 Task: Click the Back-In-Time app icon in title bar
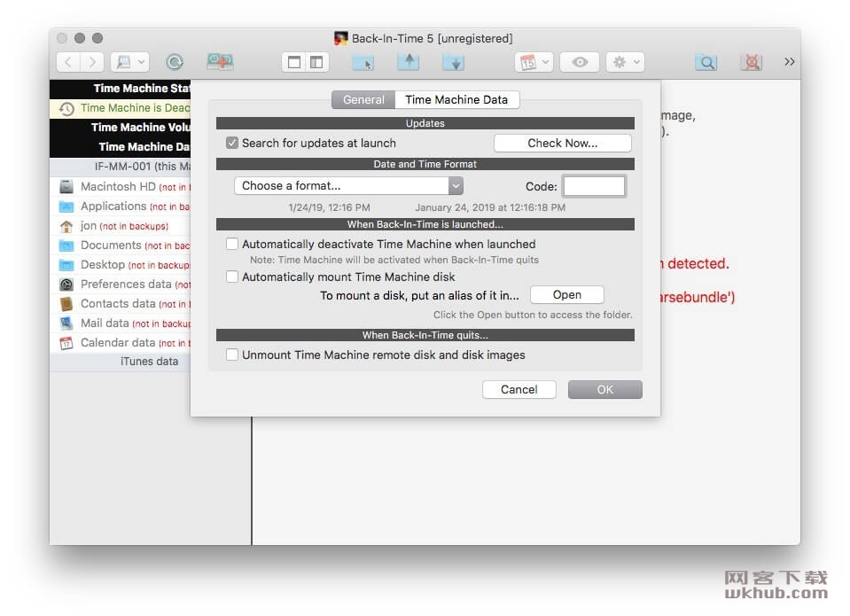coord(341,38)
